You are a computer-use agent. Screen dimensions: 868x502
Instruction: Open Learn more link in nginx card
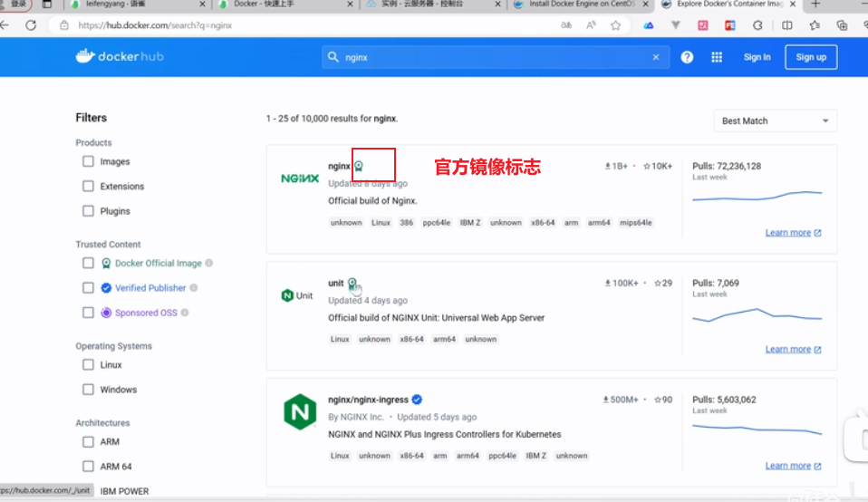[x=794, y=233]
